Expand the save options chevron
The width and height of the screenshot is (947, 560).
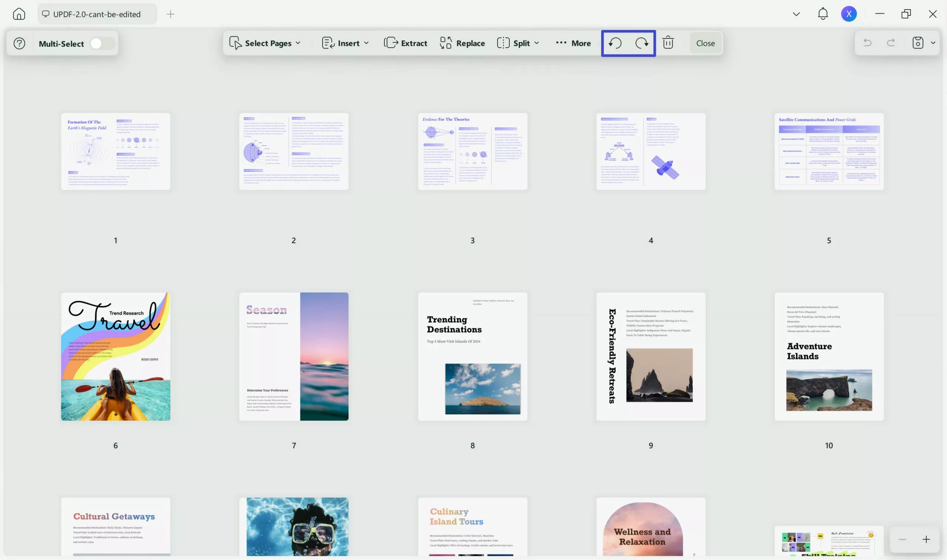tap(933, 43)
